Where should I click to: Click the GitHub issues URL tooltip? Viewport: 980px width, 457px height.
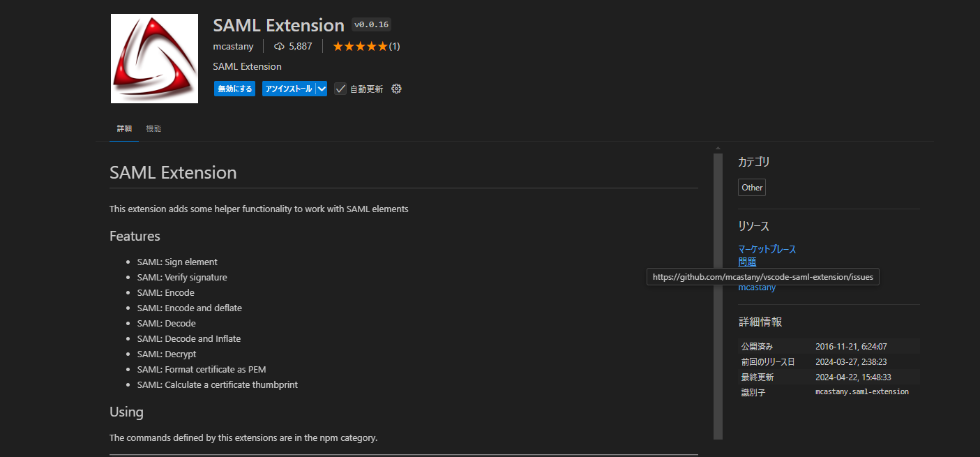click(x=762, y=277)
